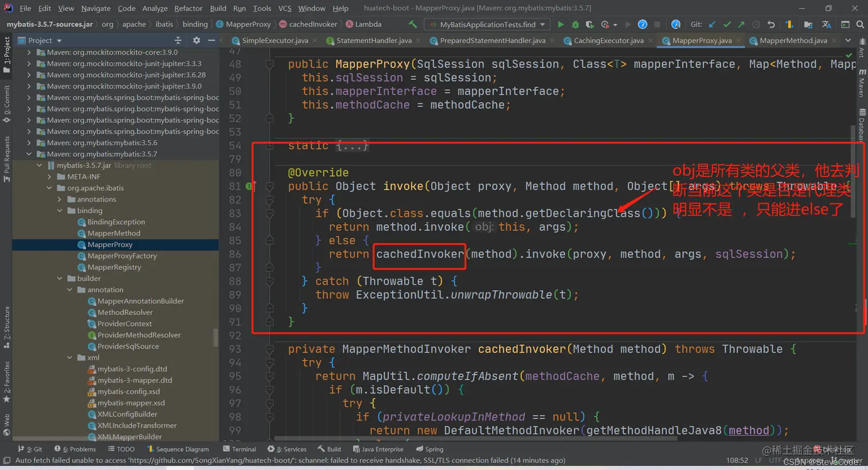Toggle the Maven tool panel on the right

pos(862,83)
